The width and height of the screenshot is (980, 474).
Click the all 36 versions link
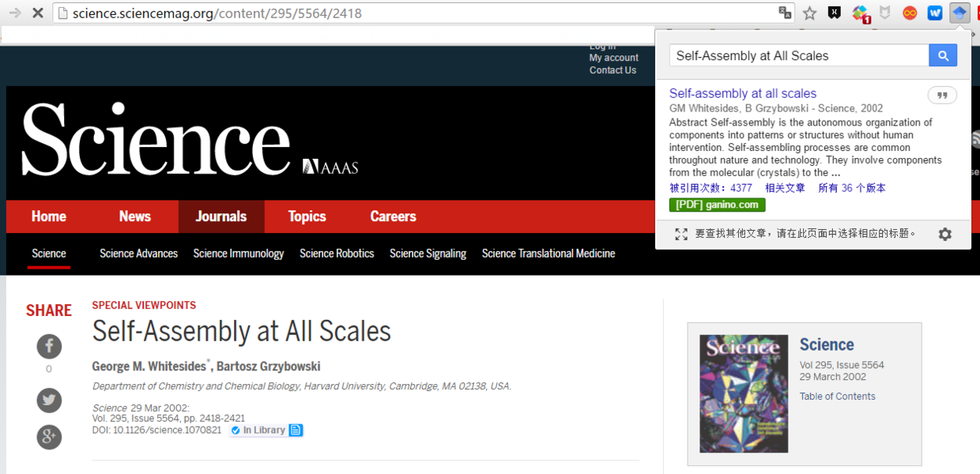pyautogui.click(x=852, y=188)
